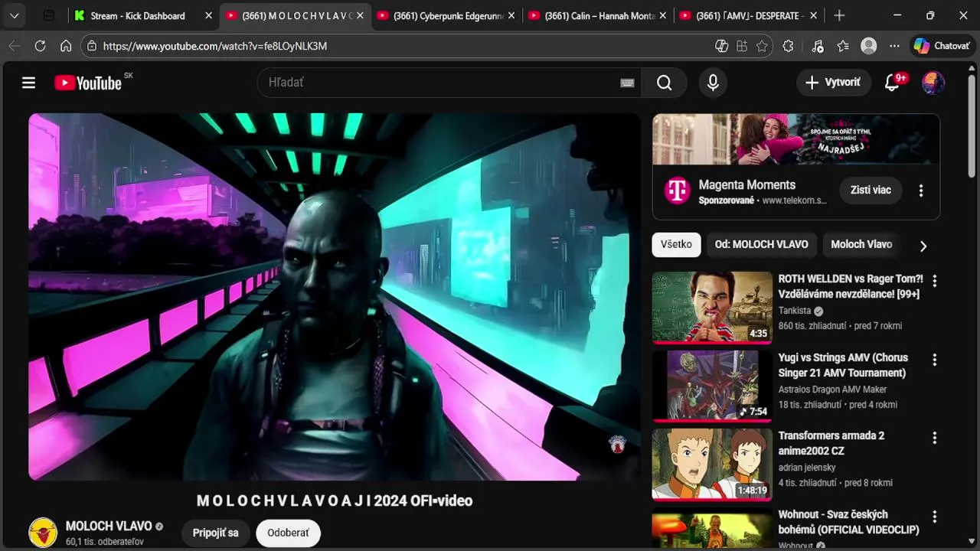Open the Wohnout video thumbnail
Viewport: 980px width, 551px height.
pos(712,529)
